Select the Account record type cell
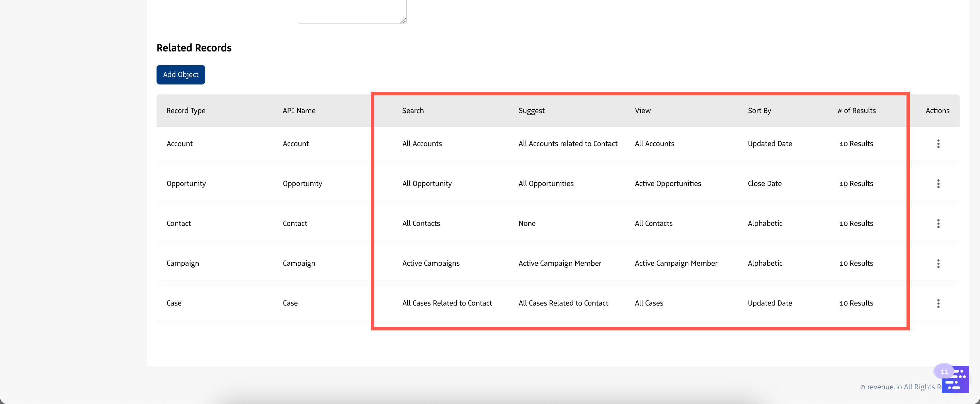 click(x=180, y=143)
